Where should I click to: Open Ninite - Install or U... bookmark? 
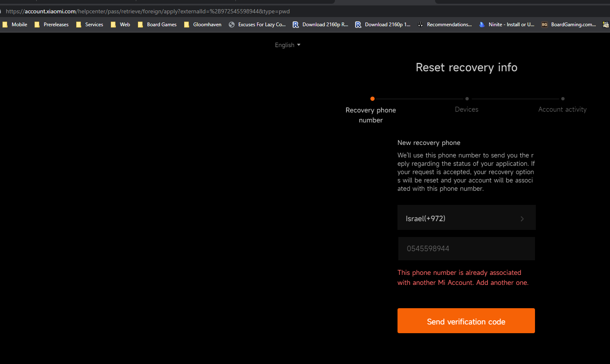click(x=507, y=25)
